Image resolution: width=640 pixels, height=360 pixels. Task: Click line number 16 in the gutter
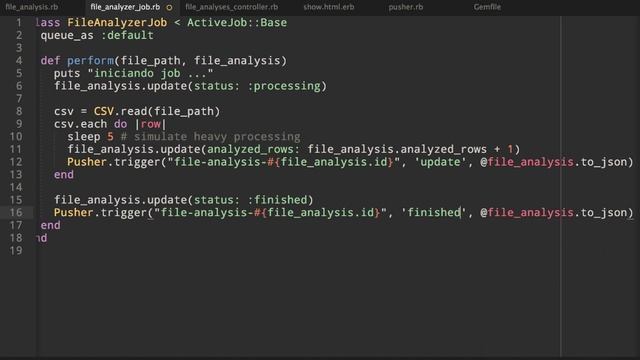pyautogui.click(x=16, y=212)
